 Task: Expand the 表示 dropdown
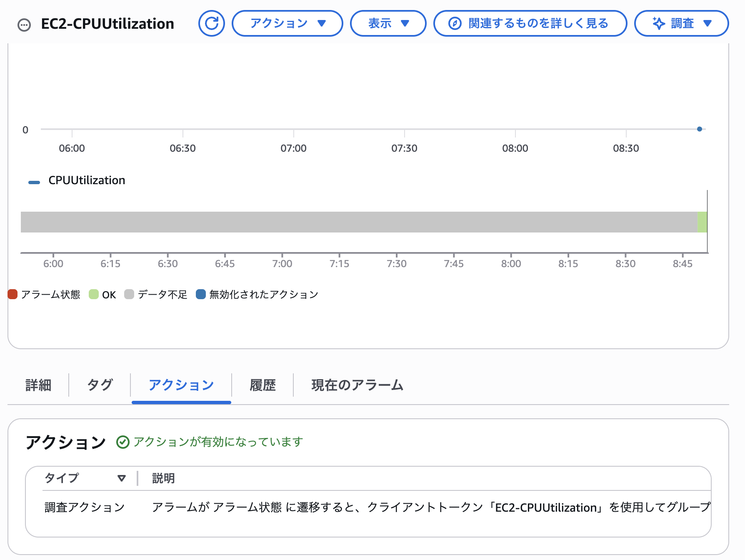(x=388, y=23)
